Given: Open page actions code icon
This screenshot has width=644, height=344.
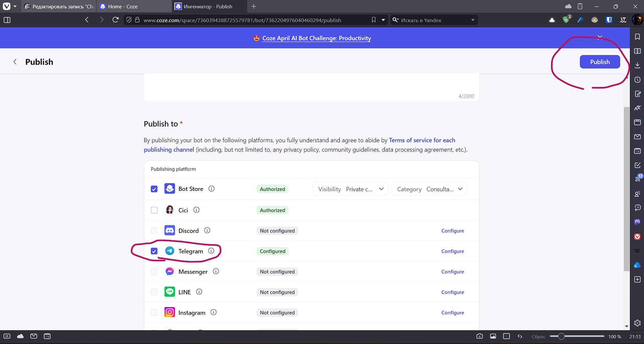Looking at the screenshot, I should [520, 336].
